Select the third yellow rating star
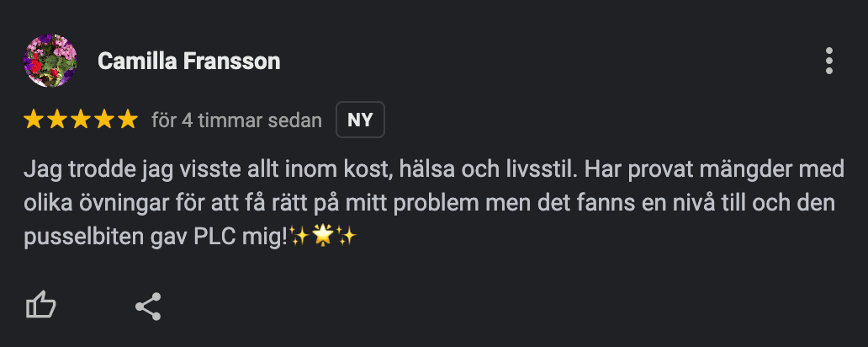 pyautogui.click(x=81, y=120)
